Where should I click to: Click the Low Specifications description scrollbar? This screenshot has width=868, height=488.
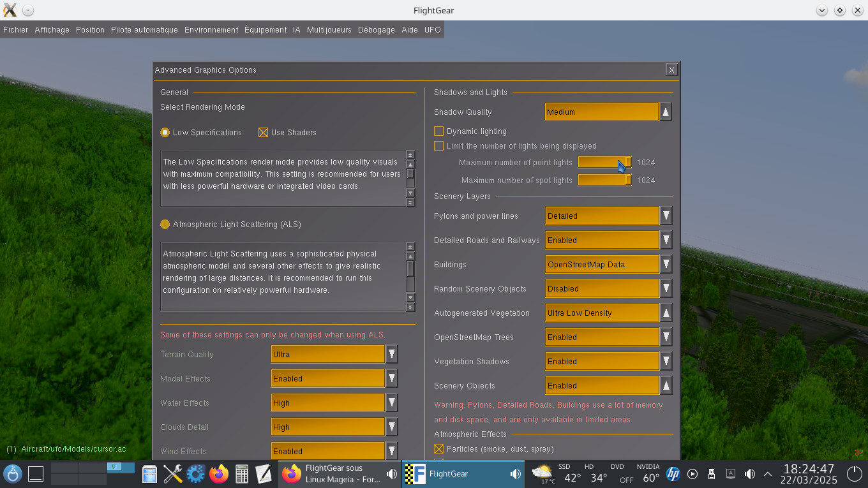[410, 179]
